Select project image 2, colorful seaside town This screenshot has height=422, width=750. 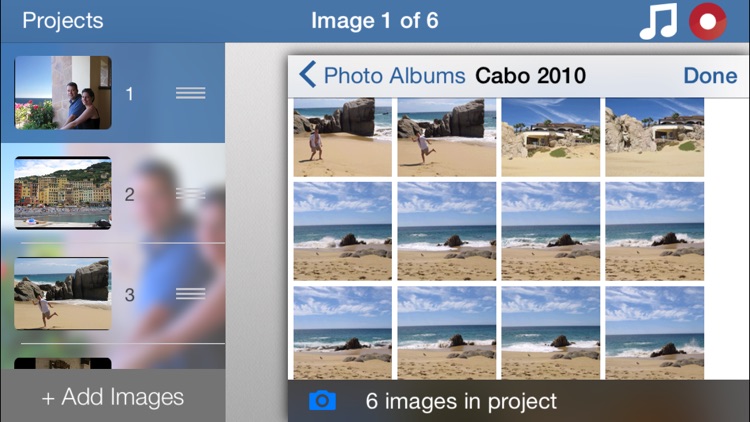[x=63, y=193]
